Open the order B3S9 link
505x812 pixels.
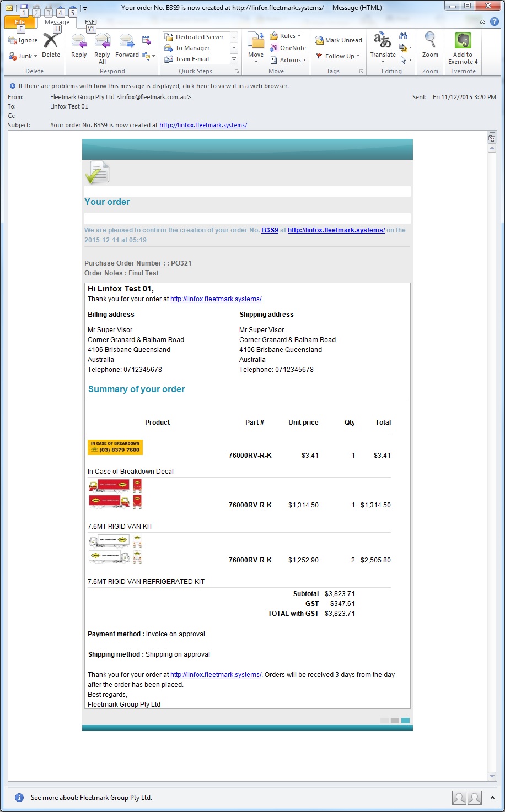(x=270, y=230)
